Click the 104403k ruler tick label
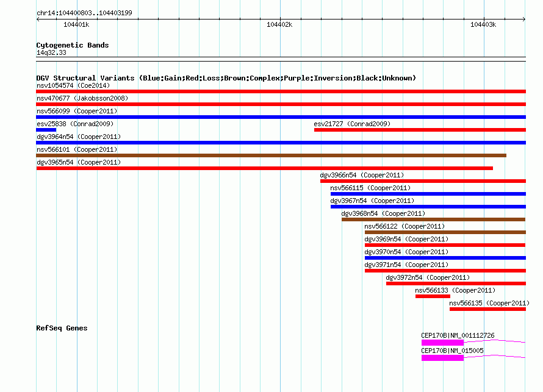This screenshot has height=392, width=543. click(483, 24)
